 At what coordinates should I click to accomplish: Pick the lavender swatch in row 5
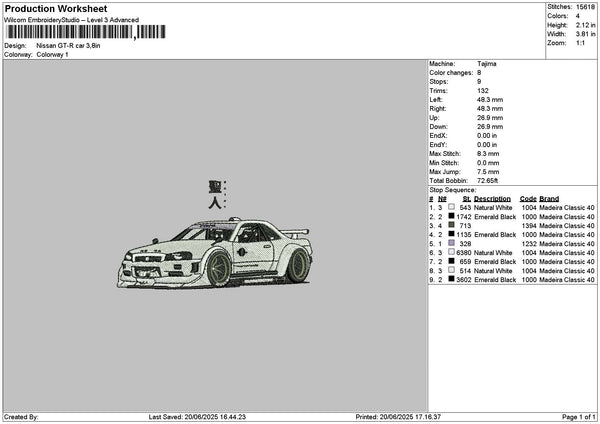coord(452,243)
